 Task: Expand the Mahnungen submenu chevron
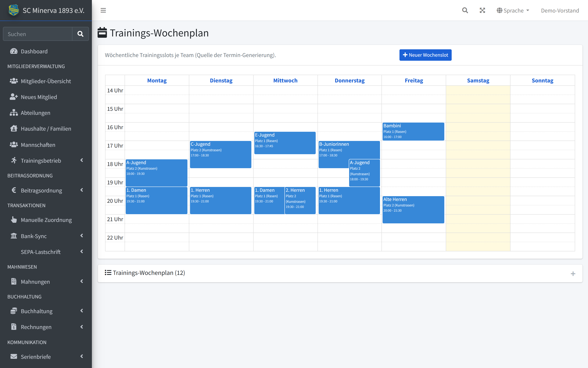click(x=82, y=281)
